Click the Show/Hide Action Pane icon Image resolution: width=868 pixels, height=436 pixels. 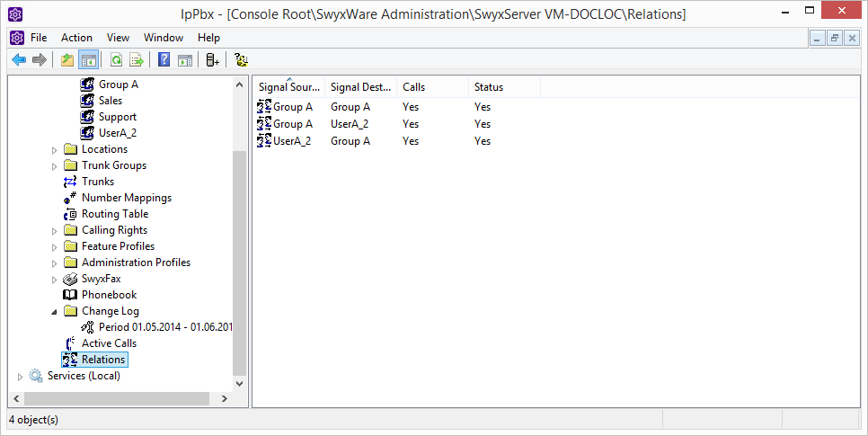(185, 60)
